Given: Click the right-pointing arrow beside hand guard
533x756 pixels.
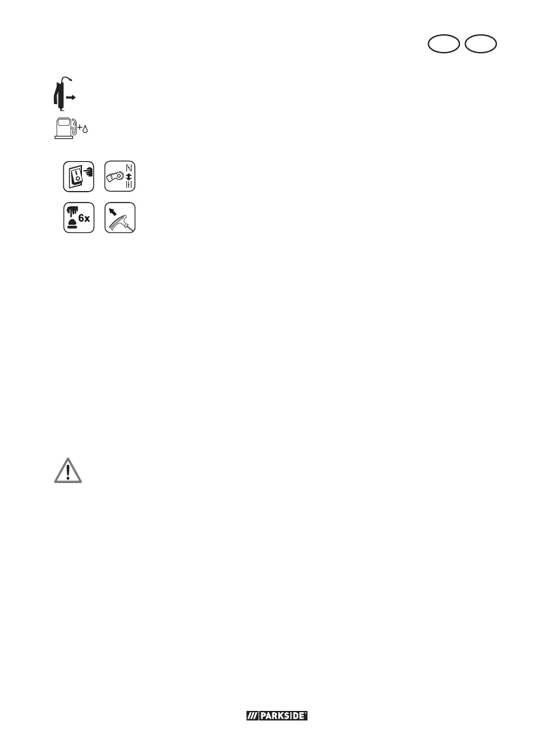Looking at the screenshot, I should point(71,97).
